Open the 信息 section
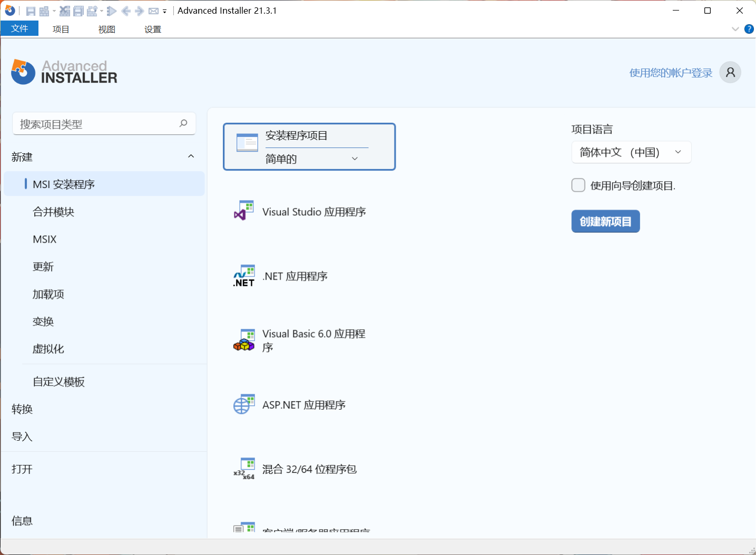The height and width of the screenshot is (555, 756). tap(22, 521)
